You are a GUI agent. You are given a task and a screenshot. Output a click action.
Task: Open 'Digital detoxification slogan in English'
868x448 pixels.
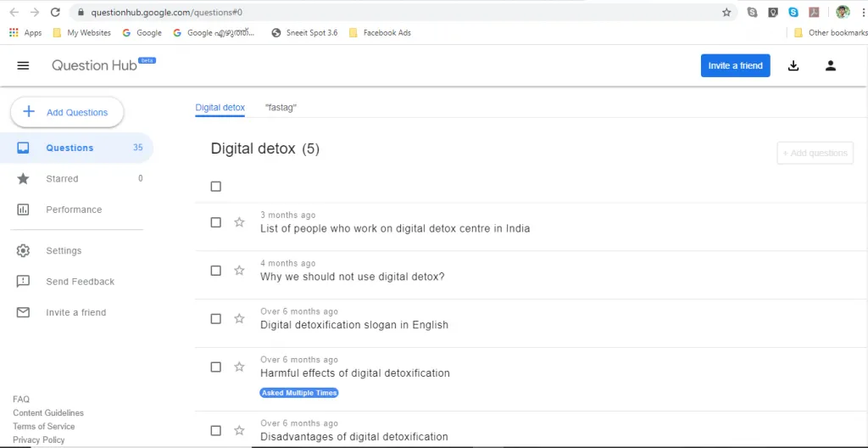[354, 325]
